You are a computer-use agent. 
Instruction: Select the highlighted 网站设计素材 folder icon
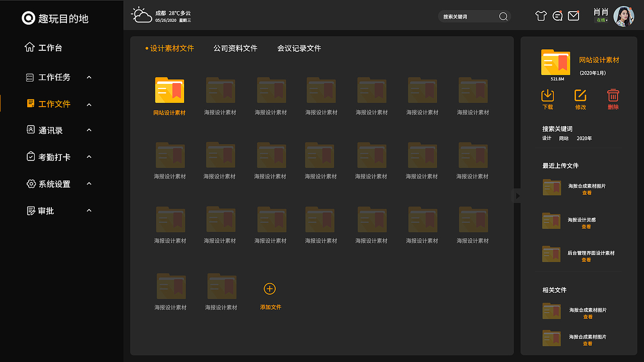pyautogui.click(x=170, y=90)
